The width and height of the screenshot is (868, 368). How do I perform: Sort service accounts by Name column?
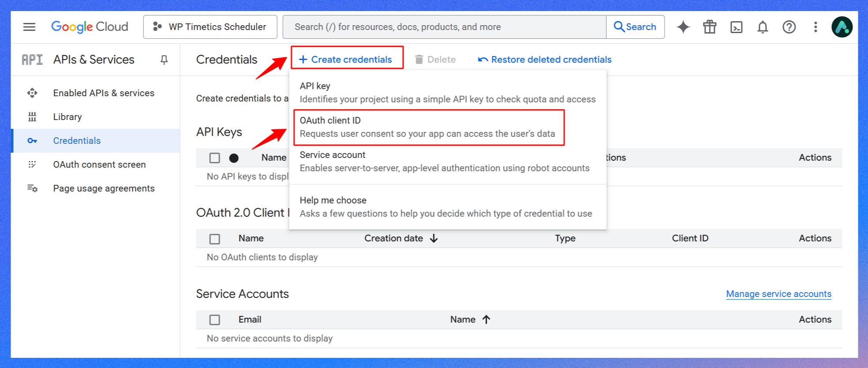coord(470,319)
